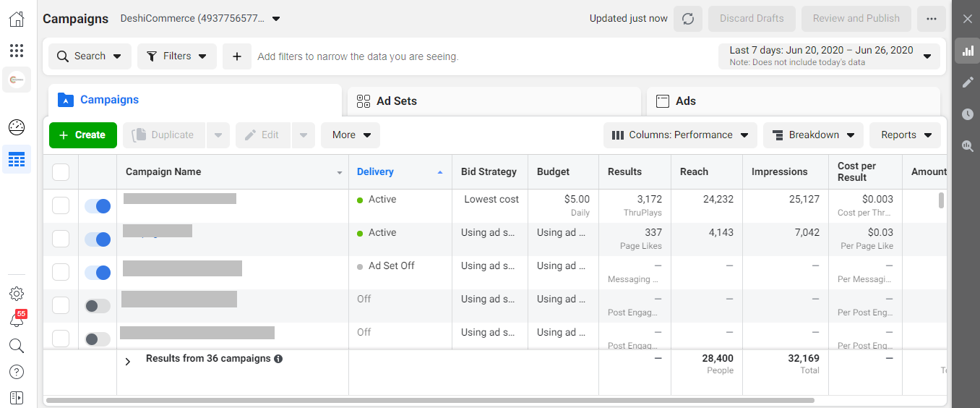980x408 pixels.
Task: Open the history clock icon in right panel
Action: point(967,114)
